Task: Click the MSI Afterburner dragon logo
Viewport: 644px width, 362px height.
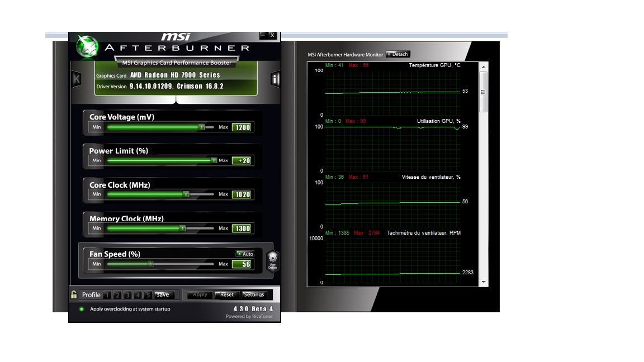Action: [87, 47]
